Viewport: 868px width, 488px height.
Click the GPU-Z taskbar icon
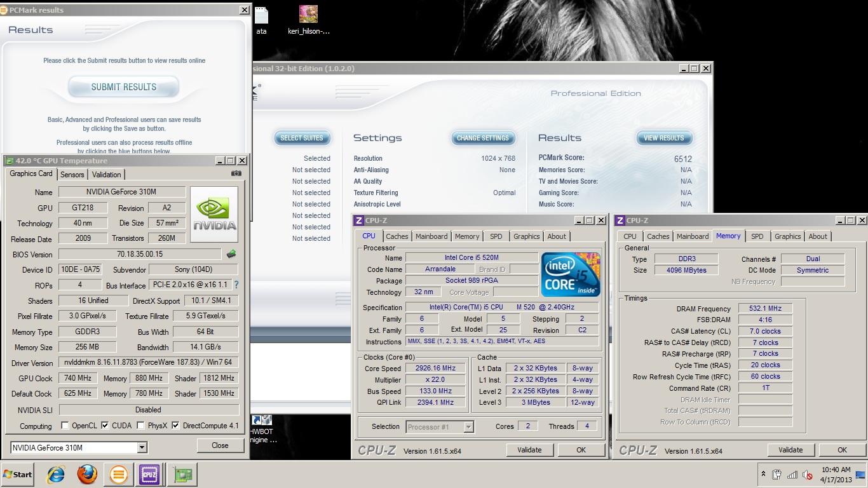182,475
